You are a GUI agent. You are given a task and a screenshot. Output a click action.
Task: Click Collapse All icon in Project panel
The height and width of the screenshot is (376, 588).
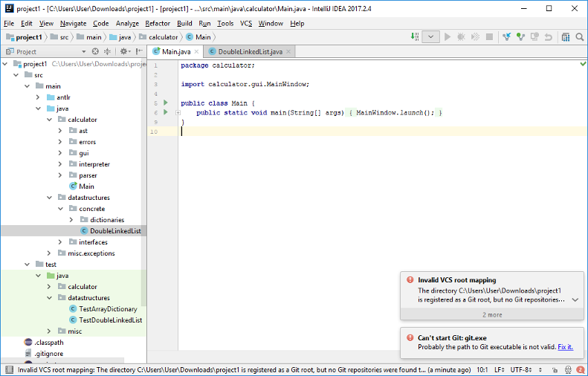click(107, 51)
